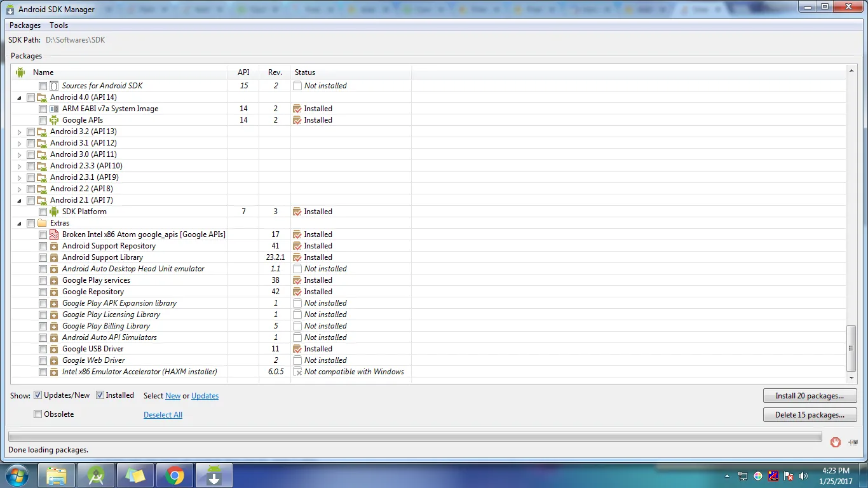Image resolution: width=868 pixels, height=488 pixels.
Task: Open the Tools menu
Action: point(58,25)
